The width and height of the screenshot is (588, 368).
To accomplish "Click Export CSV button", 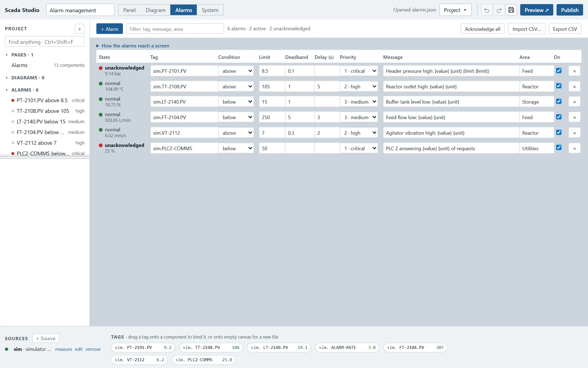I will [565, 29].
